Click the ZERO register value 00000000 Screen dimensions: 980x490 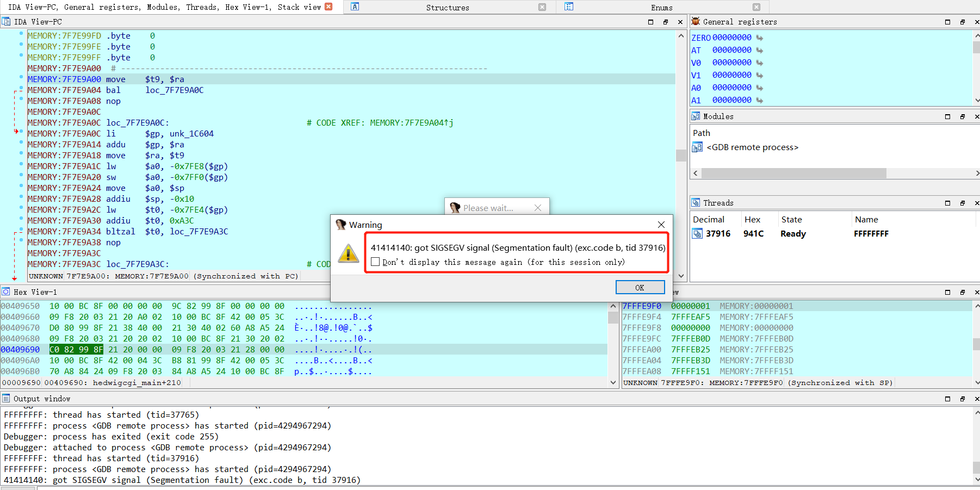[732, 38]
